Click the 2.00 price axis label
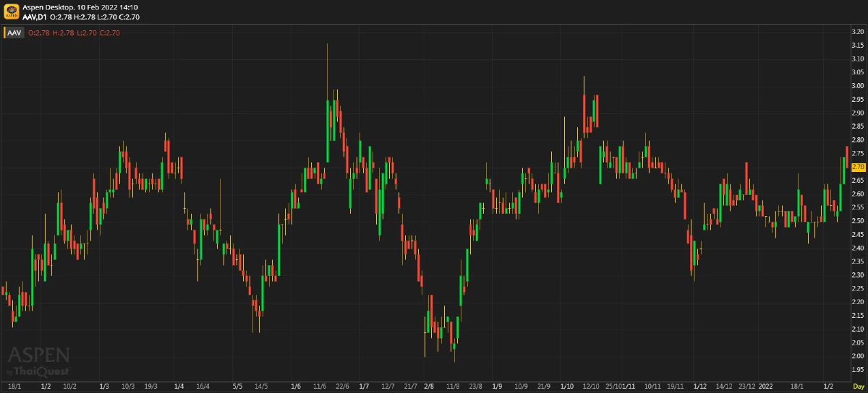This screenshot has width=868, height=393. tap(858, 356)
